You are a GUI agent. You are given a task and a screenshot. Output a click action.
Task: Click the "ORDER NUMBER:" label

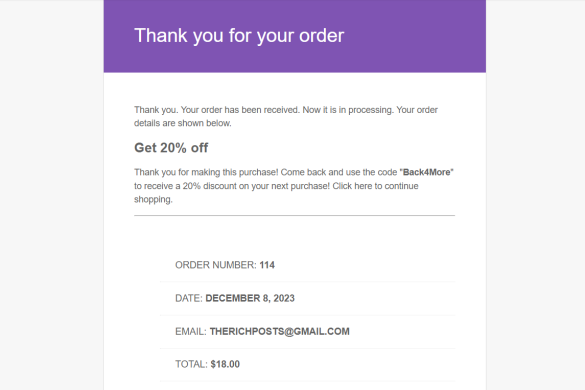[216, 265]
